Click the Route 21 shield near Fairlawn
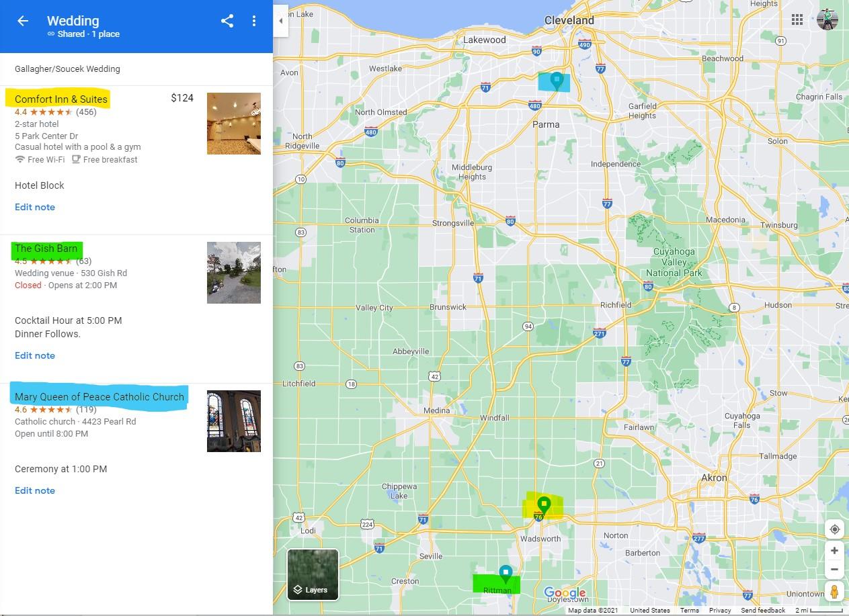Screen dimensions: 849x616 point(599,463)
